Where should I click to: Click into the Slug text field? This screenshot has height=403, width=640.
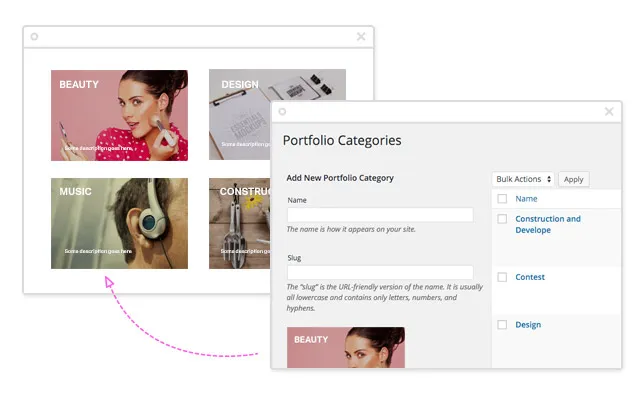[x=380, y=272]
